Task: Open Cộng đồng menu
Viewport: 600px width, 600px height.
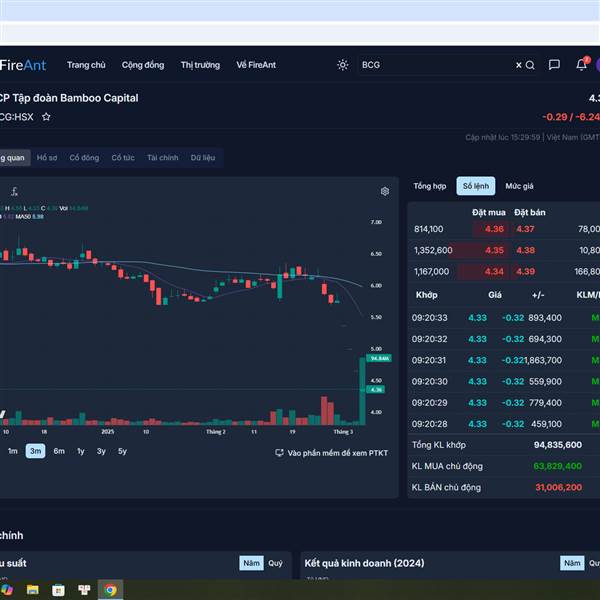Action: pos(143,65)
